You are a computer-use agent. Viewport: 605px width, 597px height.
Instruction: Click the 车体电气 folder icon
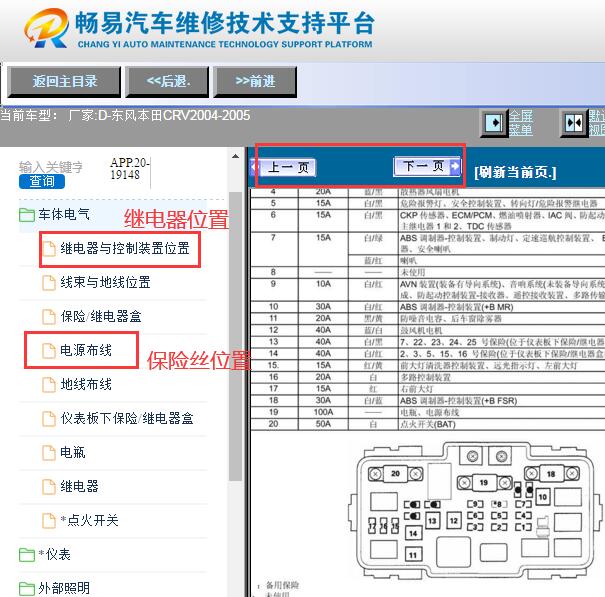(x=27, y=215)
